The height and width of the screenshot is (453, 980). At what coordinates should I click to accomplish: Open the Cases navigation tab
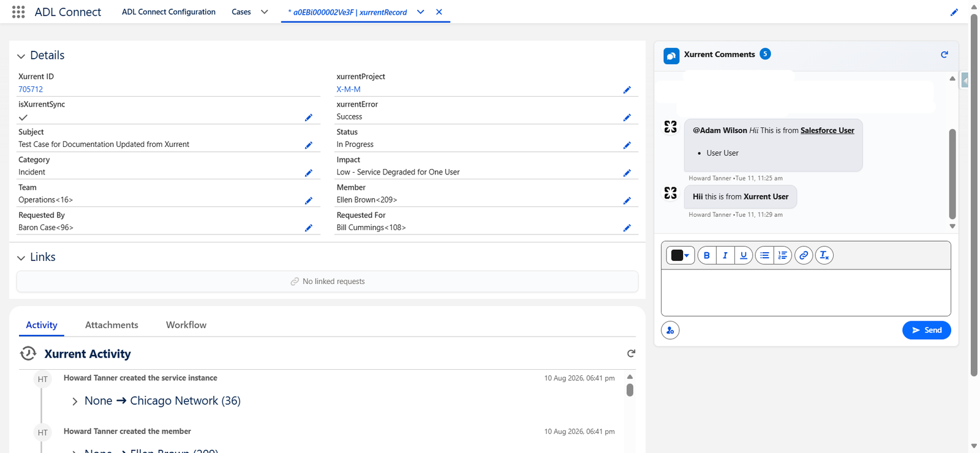[241, 12]
